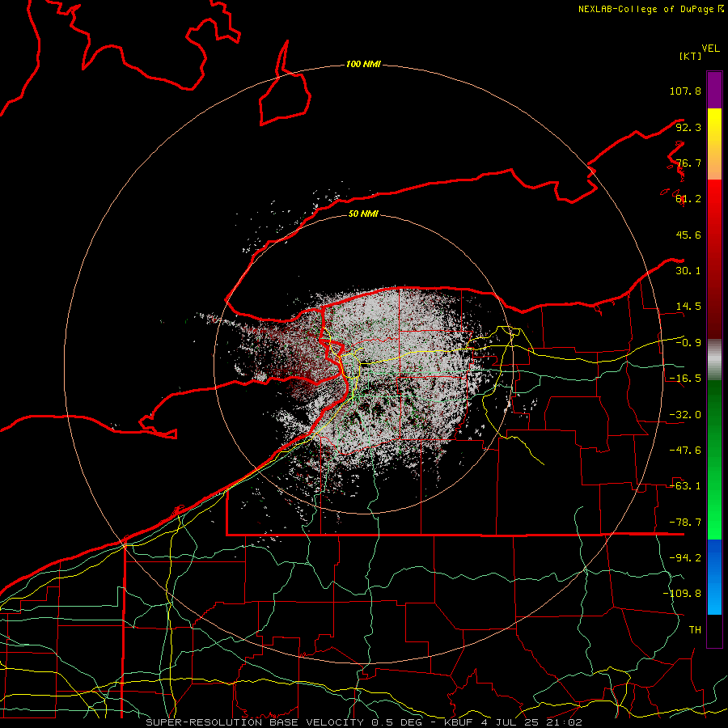Click the 50 NMI range ring label
Viewport: 728px width, 728px height.
pos(363,214)
